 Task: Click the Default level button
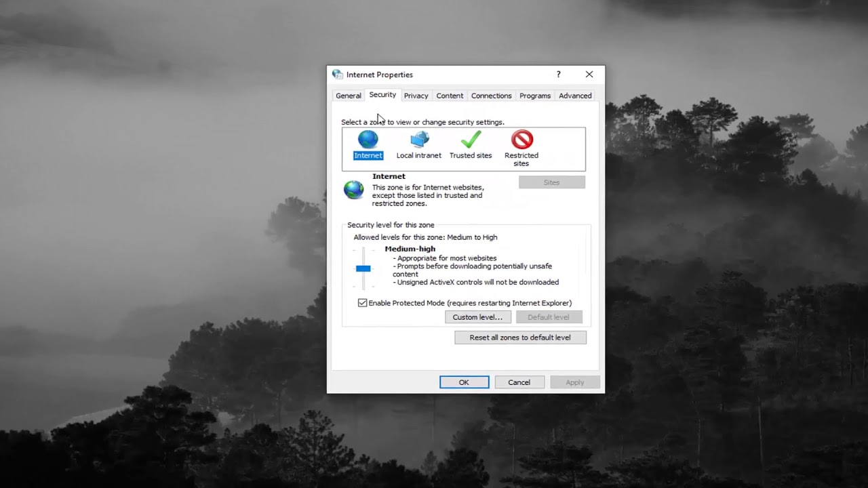point(549,317)
